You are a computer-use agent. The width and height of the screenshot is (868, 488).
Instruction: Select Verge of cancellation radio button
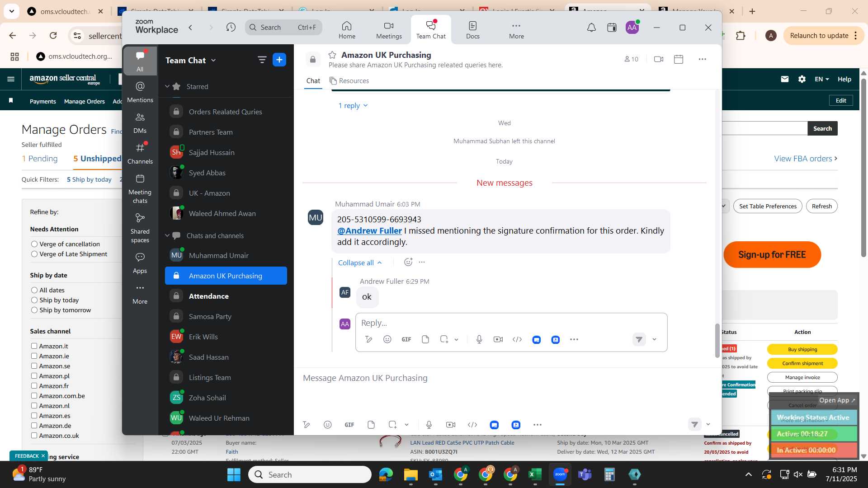pyautogui.click(x=34, y=244)
